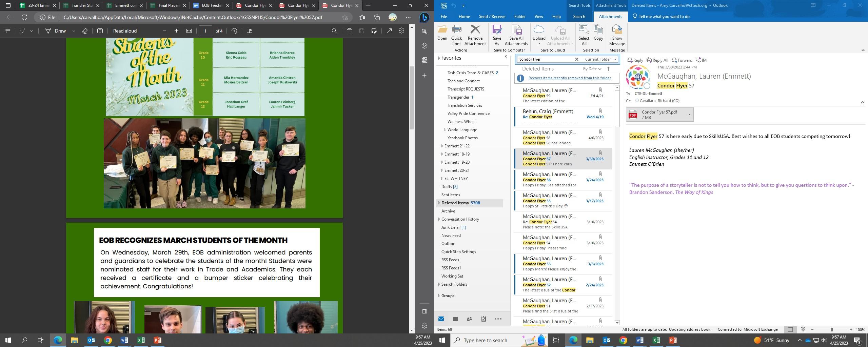Enter full screen PDF view in Edge
The image size is (868, 347).
[389, 31]
